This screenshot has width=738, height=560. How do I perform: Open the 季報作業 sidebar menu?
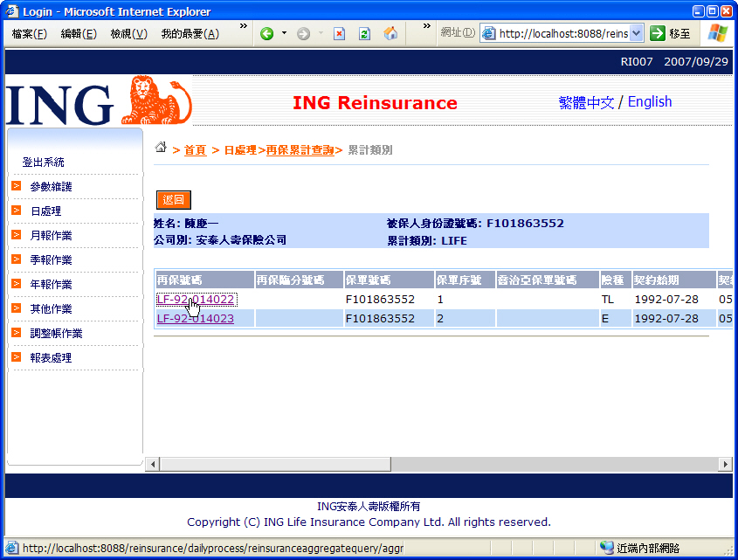click(x=52, y=260)
